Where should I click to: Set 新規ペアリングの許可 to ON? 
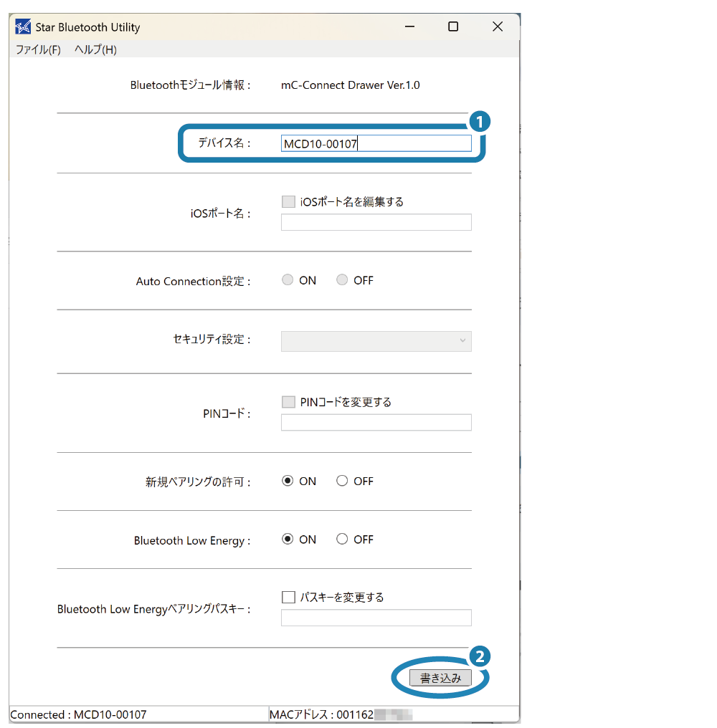[288, 481]
